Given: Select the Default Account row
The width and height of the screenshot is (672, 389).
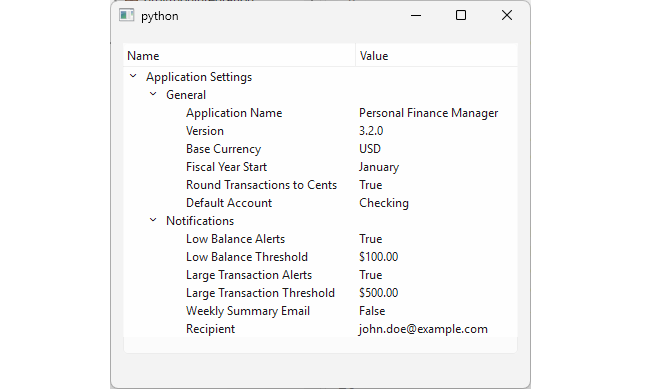Looking at the screenshot, I should 320,203.
